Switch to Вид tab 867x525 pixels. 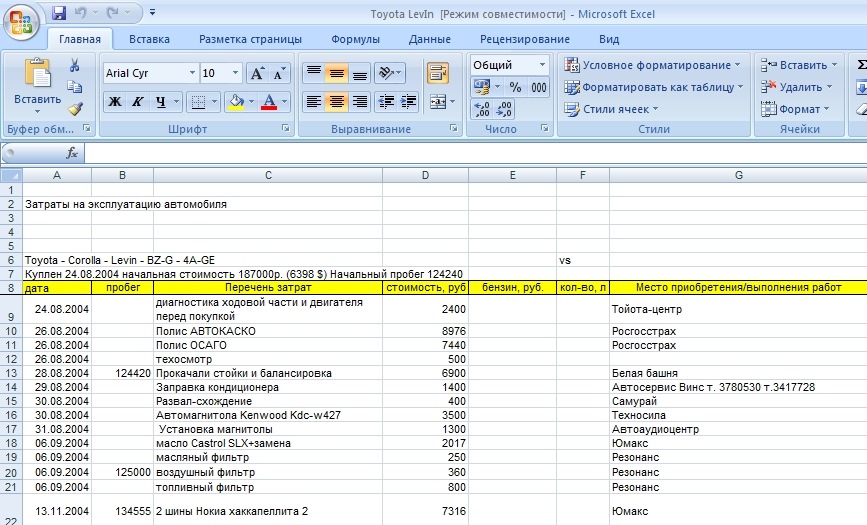(x=609, y=39)
